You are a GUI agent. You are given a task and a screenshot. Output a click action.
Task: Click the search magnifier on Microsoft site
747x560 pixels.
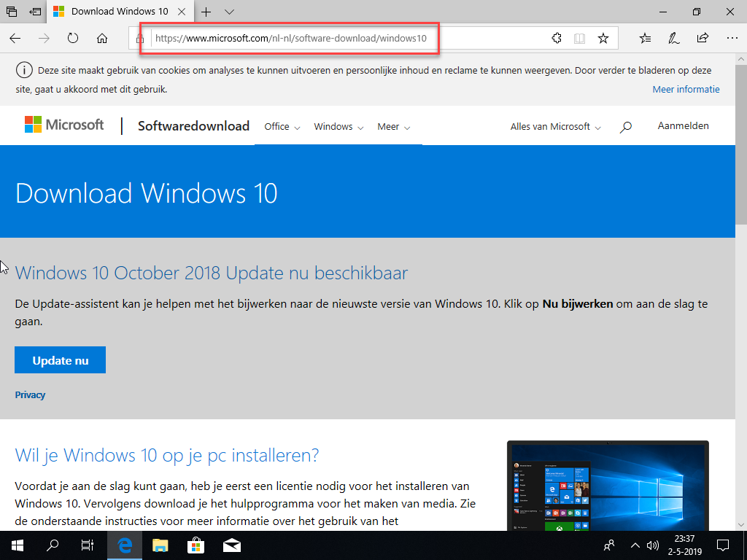click(625, 127)
